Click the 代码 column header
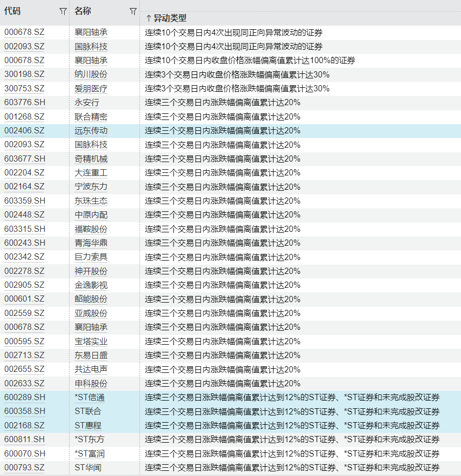This screenshot has width=461, height=476. point(13,11)
